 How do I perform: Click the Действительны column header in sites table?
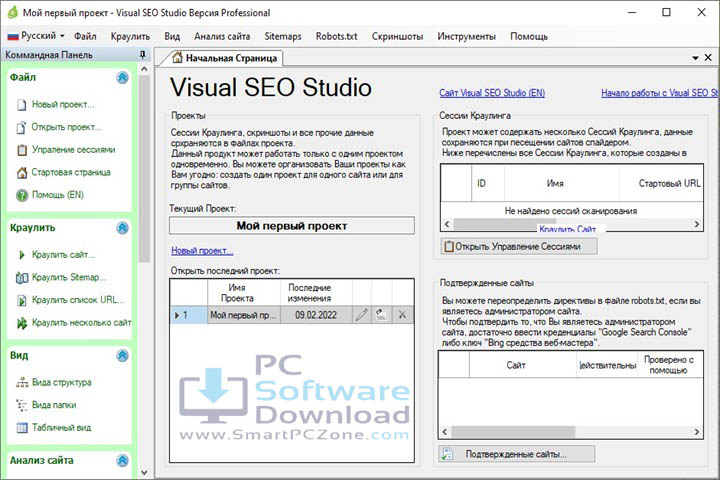click(607, 365)
